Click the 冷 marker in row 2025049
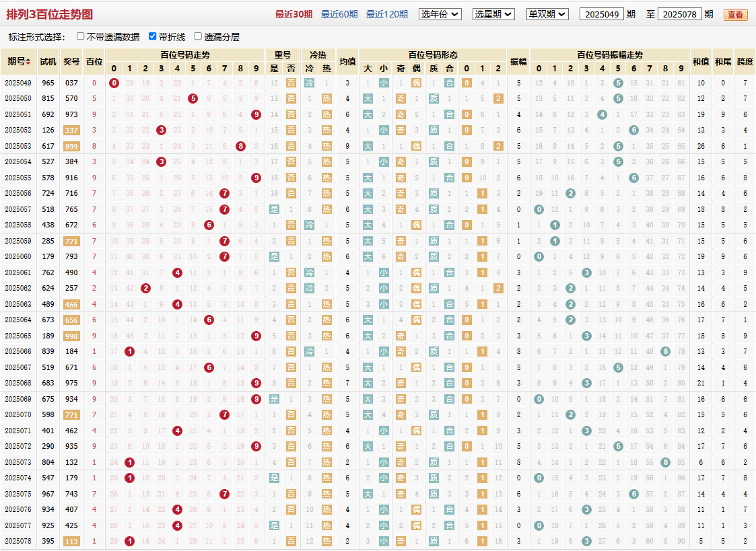This screenshot has height=551, width=756. coord(310,83)
